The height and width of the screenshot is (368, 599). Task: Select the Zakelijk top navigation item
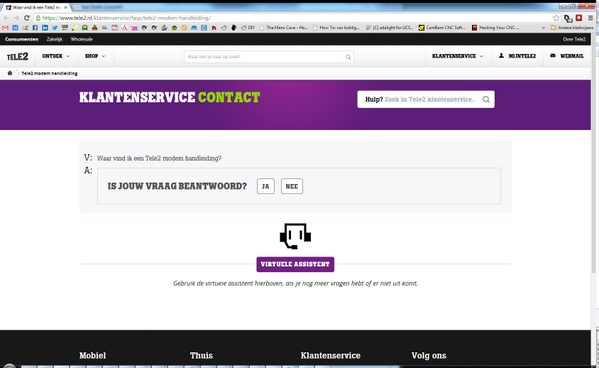pos(54,39)
